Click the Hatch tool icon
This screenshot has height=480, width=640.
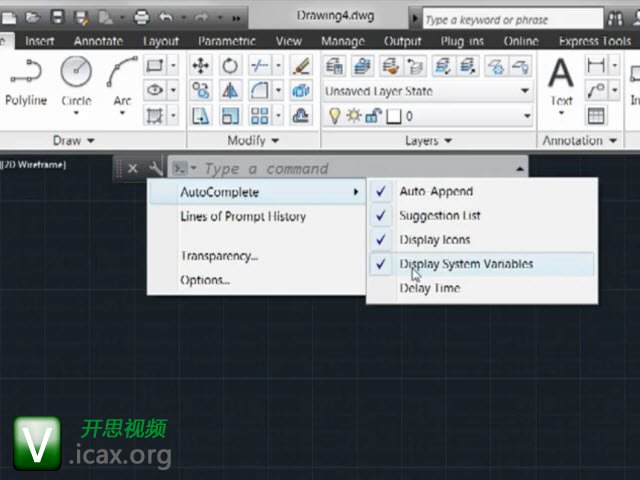point(154,116)
